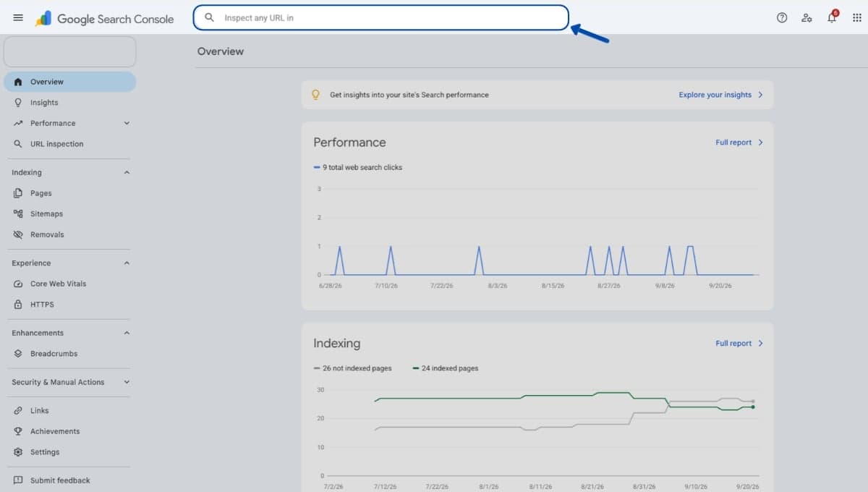Collapse the Experience section

(x=127, y=263)
